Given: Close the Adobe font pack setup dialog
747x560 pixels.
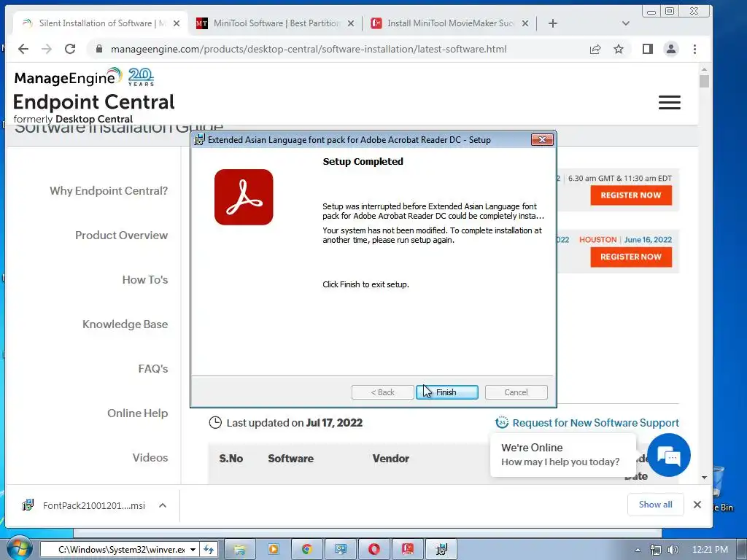Looking at the screenshot, I should click(542, 139).
